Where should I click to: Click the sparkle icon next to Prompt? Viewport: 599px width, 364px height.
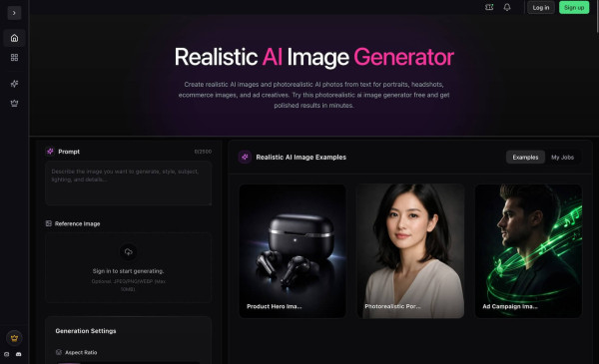click(x=50, y=152)
